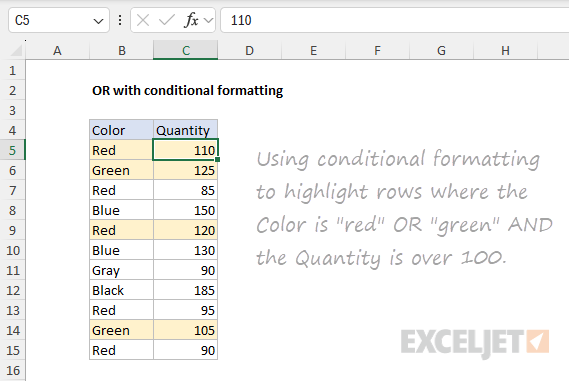
Task: Select cell with quantity 125
Action: pos(185,170)
